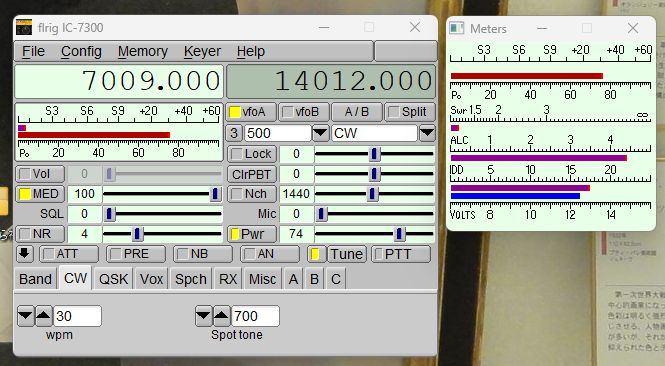The width and height of the screenshot is (665, 366).
Task: Open the Memory menu
Action: click(x=142, y=51)
